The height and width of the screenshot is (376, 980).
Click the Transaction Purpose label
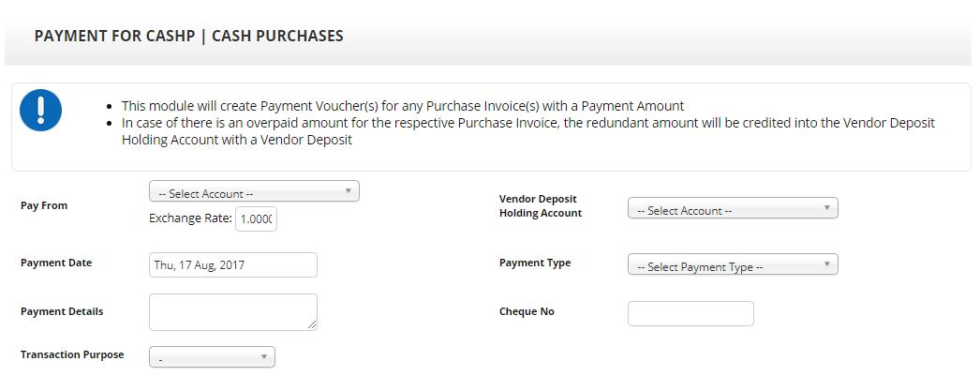(x=72, y=355)
